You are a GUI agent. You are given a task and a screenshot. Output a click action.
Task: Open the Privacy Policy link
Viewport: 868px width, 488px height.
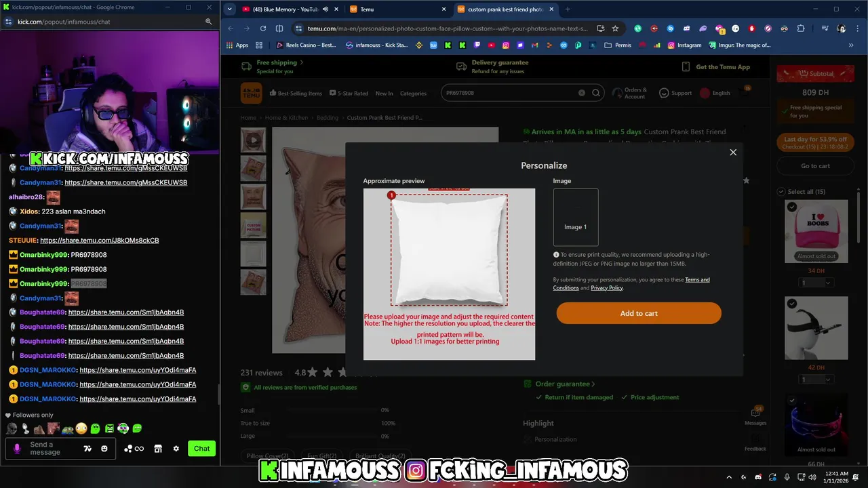click(x=607, y=288)
